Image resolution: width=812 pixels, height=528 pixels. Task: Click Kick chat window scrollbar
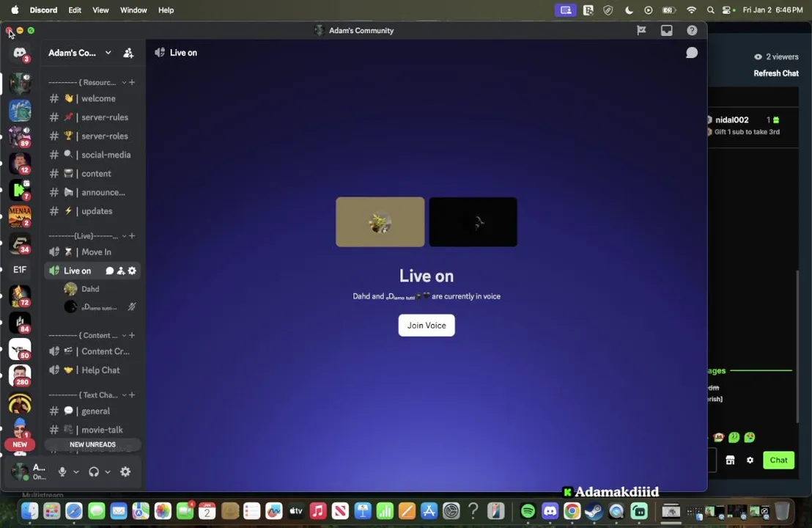(797, 346)
